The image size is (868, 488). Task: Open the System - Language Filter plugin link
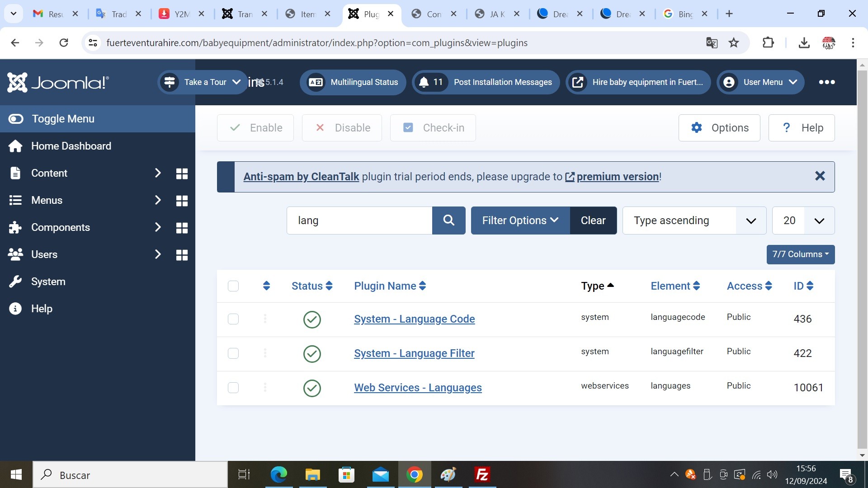click(x=414, y=353)
